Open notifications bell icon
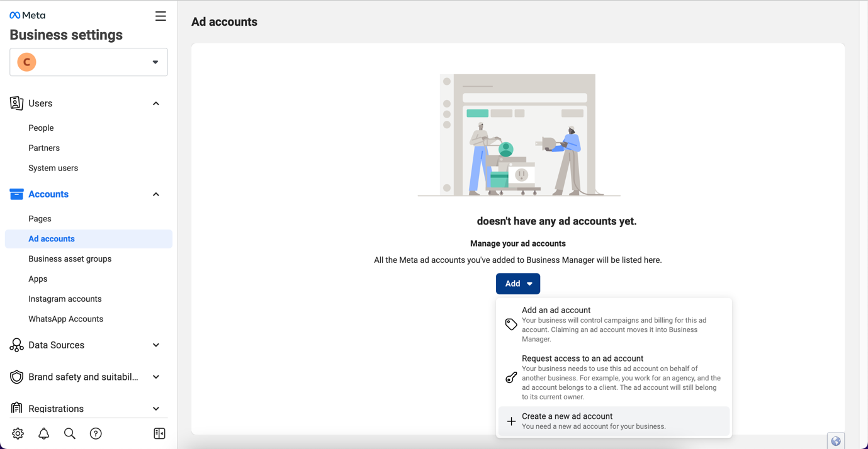This screenshot has height=449, width=868. tap(44, 433)
